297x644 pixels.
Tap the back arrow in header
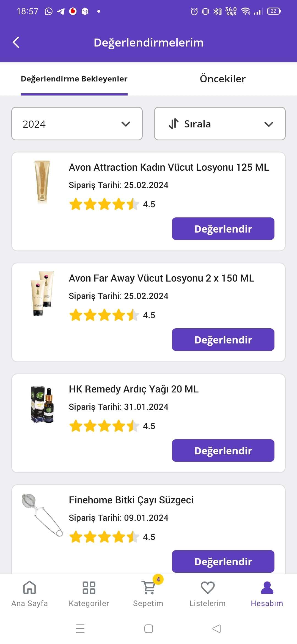tap(16, 42)
